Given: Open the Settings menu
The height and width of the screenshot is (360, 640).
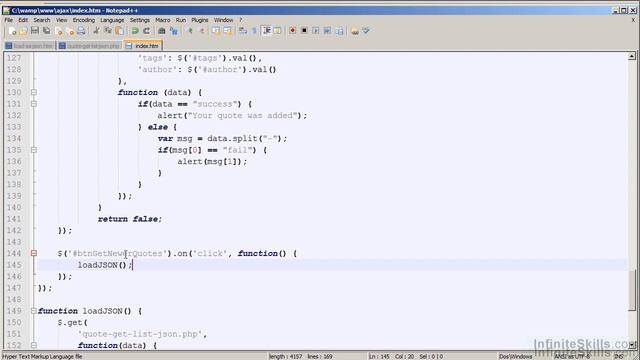Looking at the screenshot, I should (140, 20).
